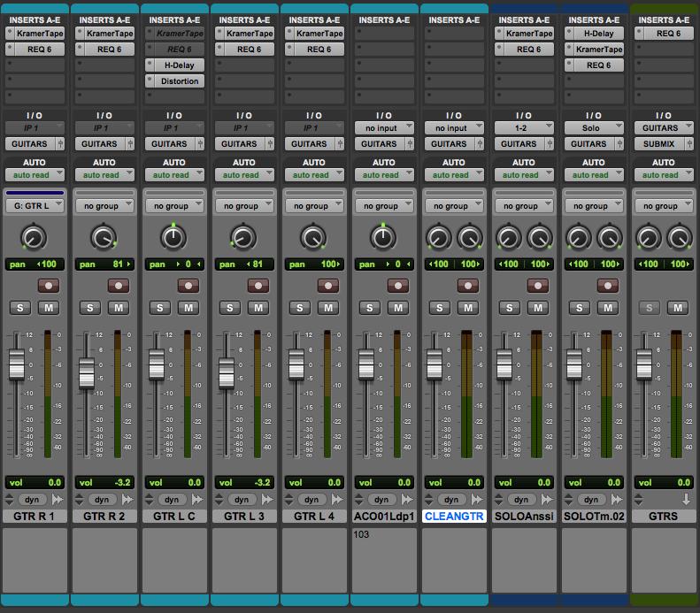Image resolution: width=700 pixels, height=613 pixels.
Task: Click GTRS right pan knob
Action: 679,238
